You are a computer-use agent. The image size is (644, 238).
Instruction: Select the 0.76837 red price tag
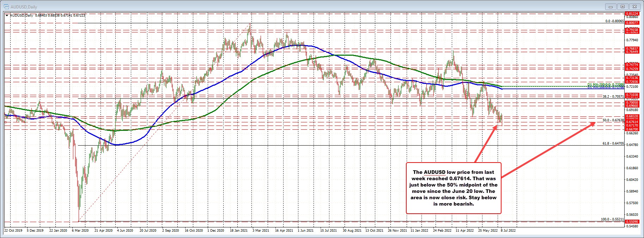tap(632, 49)
